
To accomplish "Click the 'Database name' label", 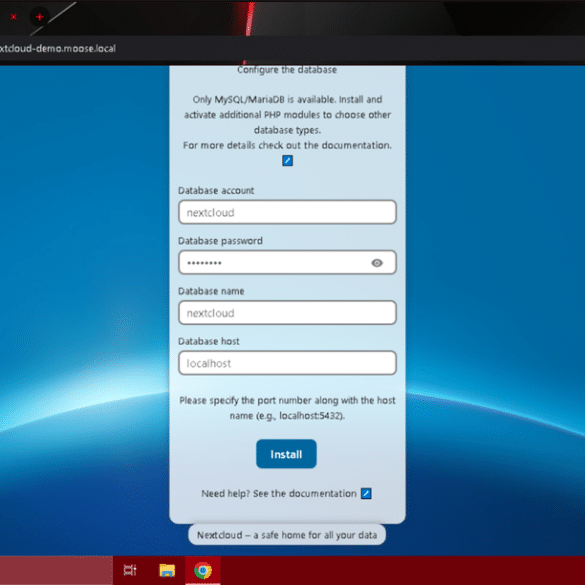I will [211, 291].
